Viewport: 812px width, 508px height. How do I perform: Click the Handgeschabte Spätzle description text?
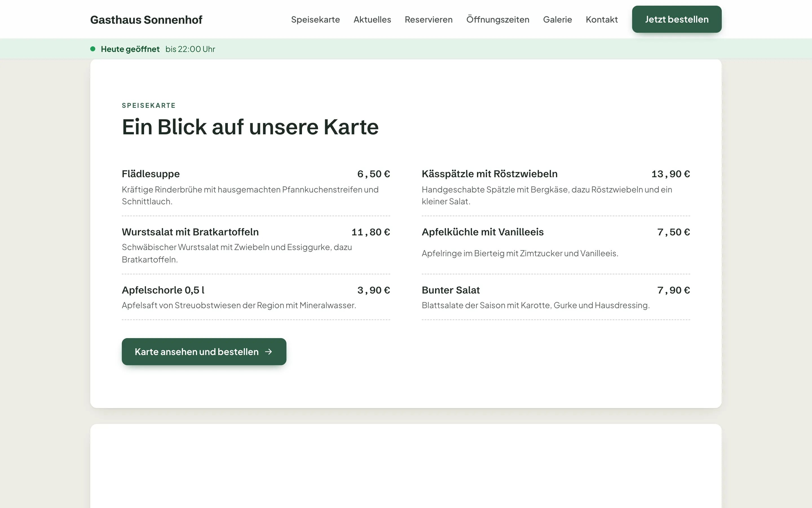(x=547, y=195)
